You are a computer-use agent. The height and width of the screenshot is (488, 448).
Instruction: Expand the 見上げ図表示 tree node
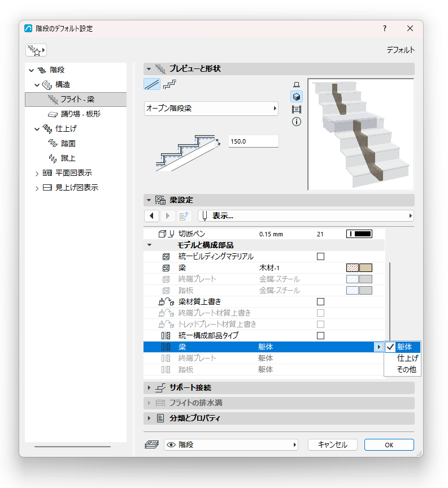[x=37, y=188]
